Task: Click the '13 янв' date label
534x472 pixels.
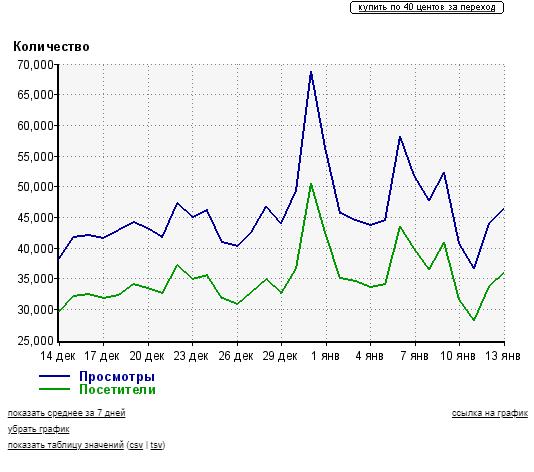Action: 503,356
